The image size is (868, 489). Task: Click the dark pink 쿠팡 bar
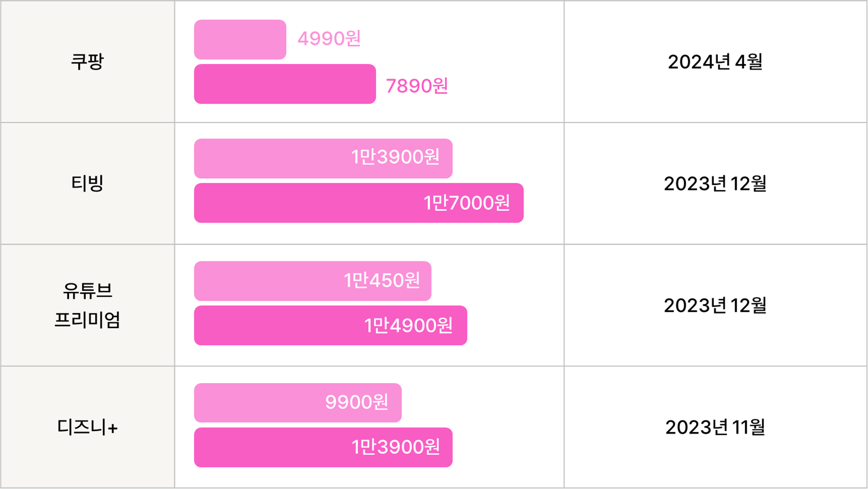click(285, 84)
